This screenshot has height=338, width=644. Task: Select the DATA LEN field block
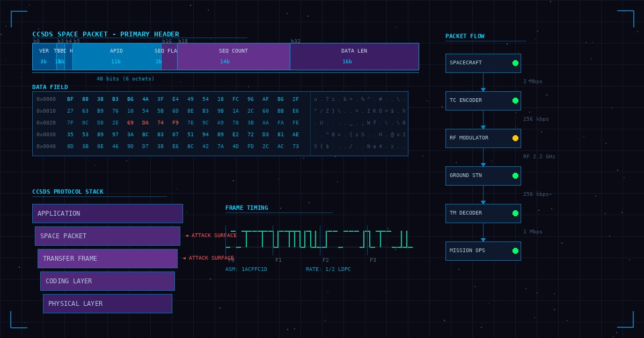point(354,56)
